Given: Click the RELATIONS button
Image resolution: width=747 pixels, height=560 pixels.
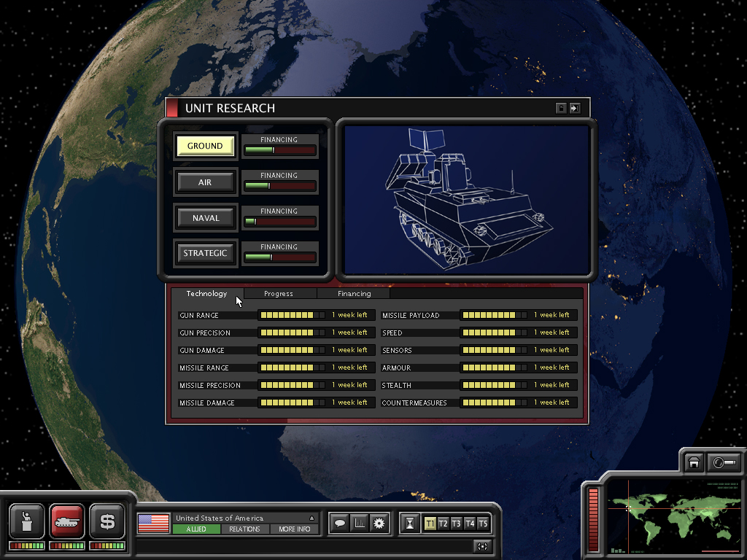Looking at the screenshot, I should [244, 529].
